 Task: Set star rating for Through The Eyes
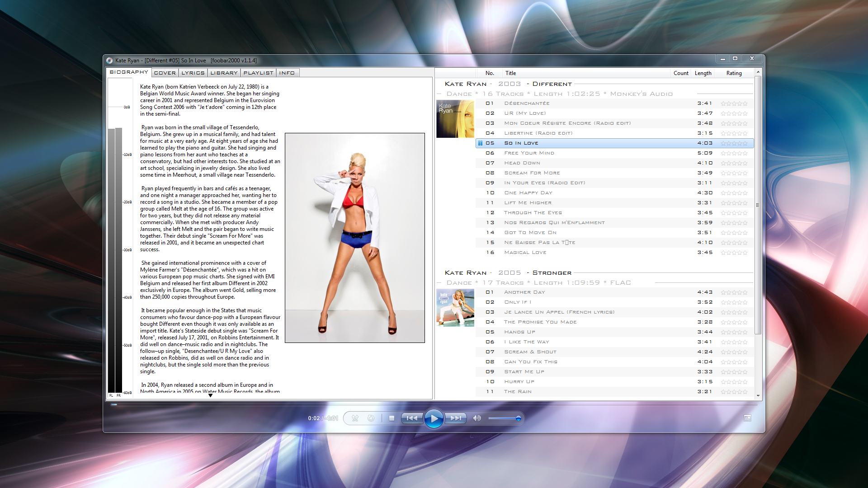[x=734, y=213]
